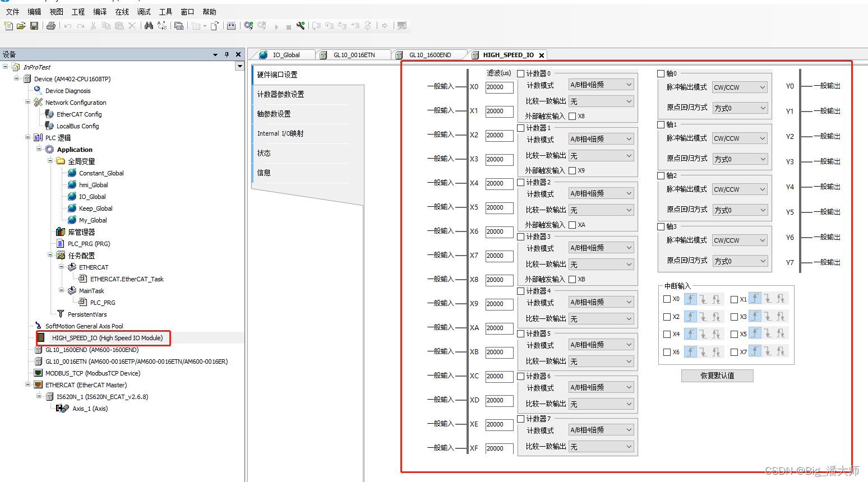Click the SoftMotion General Axis Pool icon
The height and width of the screenshot is (482, 868).
coord(38,326)
